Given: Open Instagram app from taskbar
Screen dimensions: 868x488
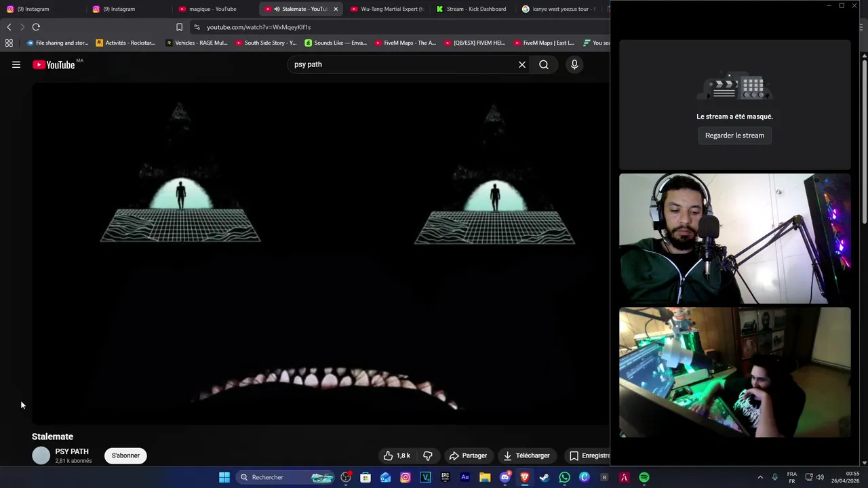Looking at the screenshot, I should point(406,477).
